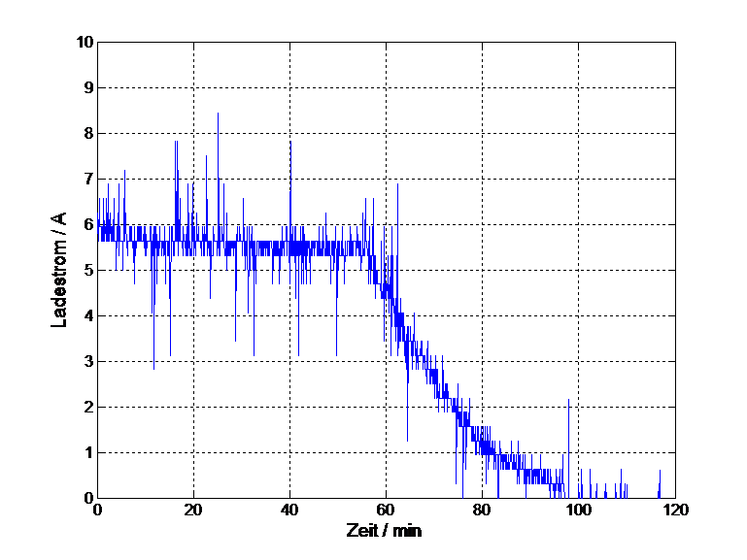Click the y-axis tick label 3
This screenshot has width=747, height=560.
pyautogui.click(x=87, y=362)
